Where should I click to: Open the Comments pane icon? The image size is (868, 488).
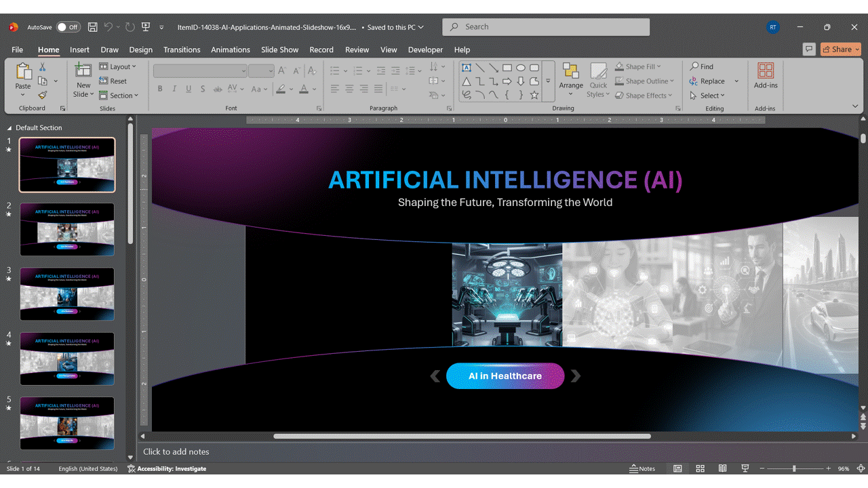808,49
